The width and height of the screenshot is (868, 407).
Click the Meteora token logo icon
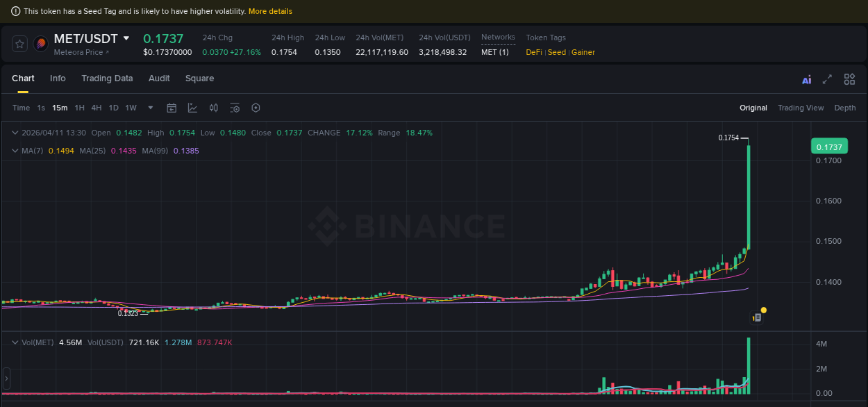pyautogui.click(x=41, y=44)
